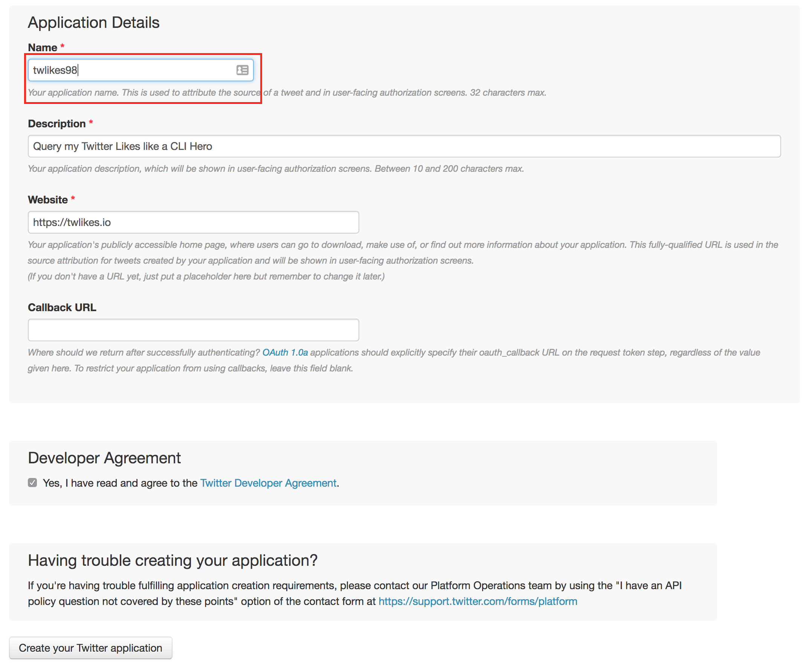
Task: Click the Website URL input field
Action: 193,222
